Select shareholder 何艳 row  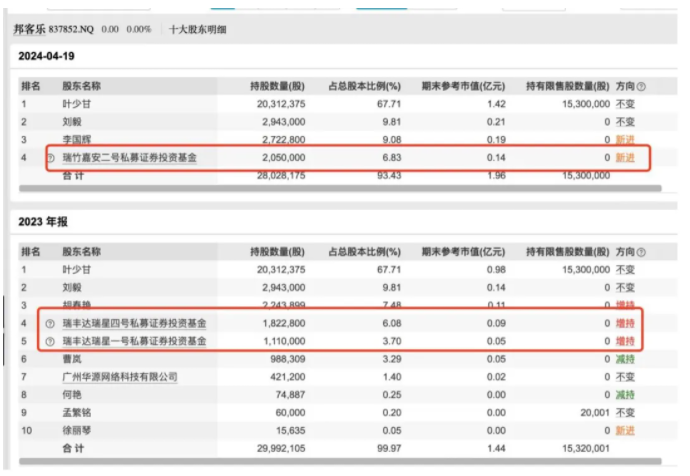coord(348,395)
